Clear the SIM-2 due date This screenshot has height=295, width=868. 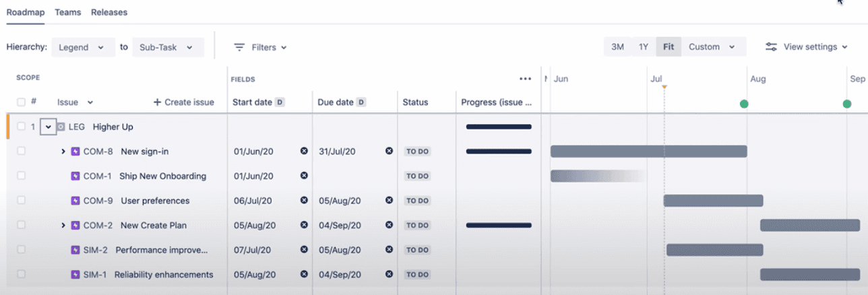click(389, 249)
